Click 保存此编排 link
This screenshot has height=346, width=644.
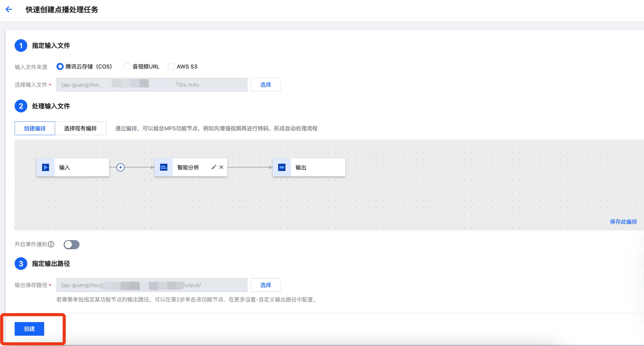click(x=623, y=222)
